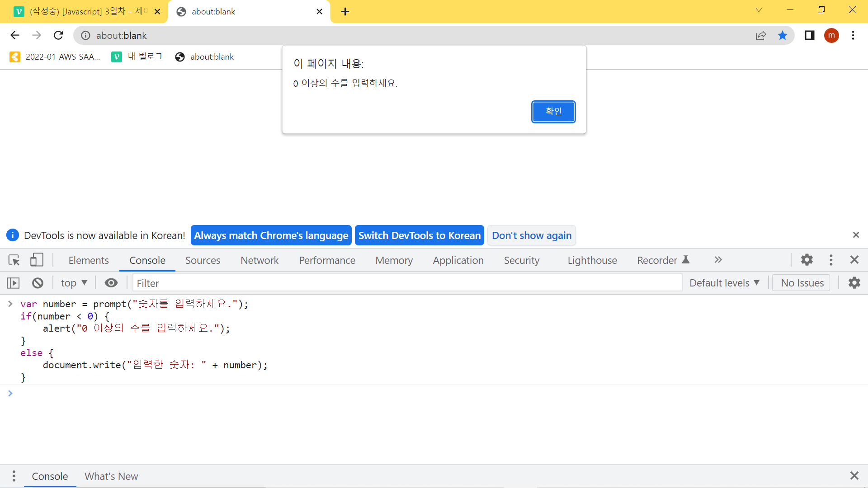The image size is (868, 488).
Task: Open the Sources tab
Action: (203, 260)
